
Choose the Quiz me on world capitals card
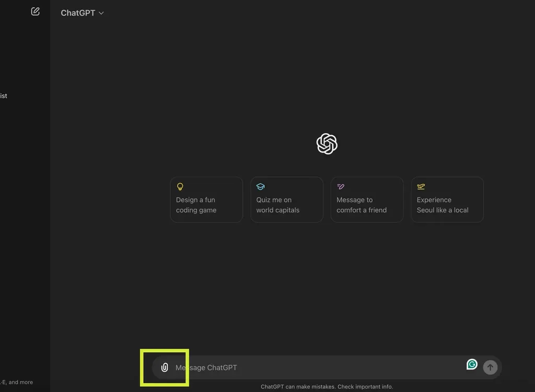[x=287, y=199]
